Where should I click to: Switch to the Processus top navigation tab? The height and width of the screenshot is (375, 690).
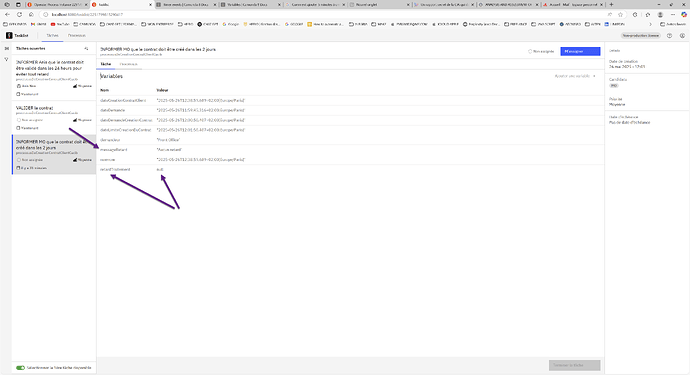(x=77, y=36)
